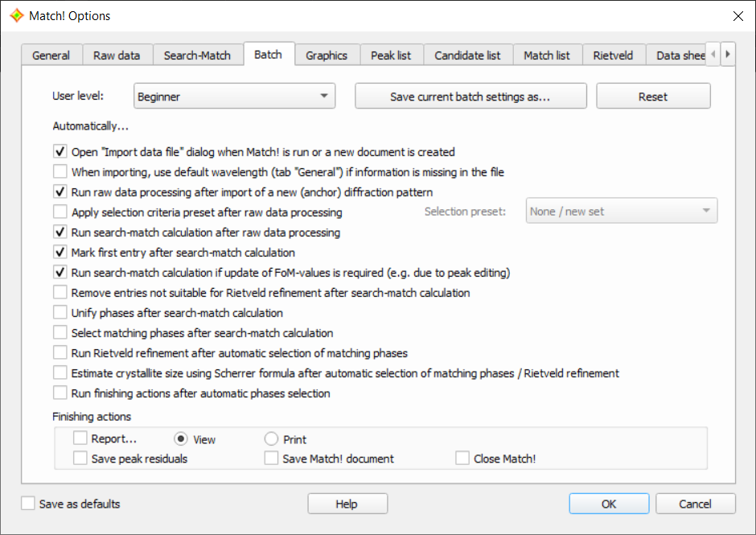756x535 pixels.
Task: Click Save current batch settings as...
Action: coord(470,97)
